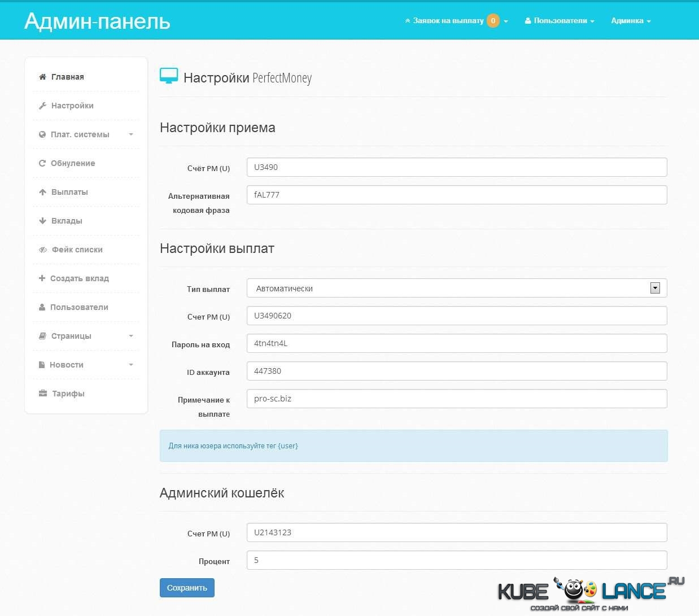699x616 pixels.
Task: Click the briefcase icon beside Тарифы
Action: point(43,394)
